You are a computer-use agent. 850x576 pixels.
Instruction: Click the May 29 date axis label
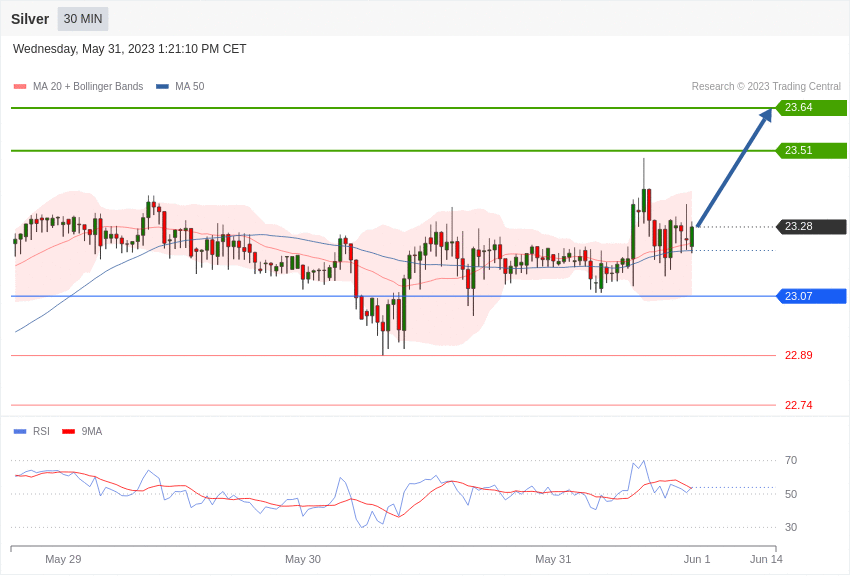(x=63, y=559)
